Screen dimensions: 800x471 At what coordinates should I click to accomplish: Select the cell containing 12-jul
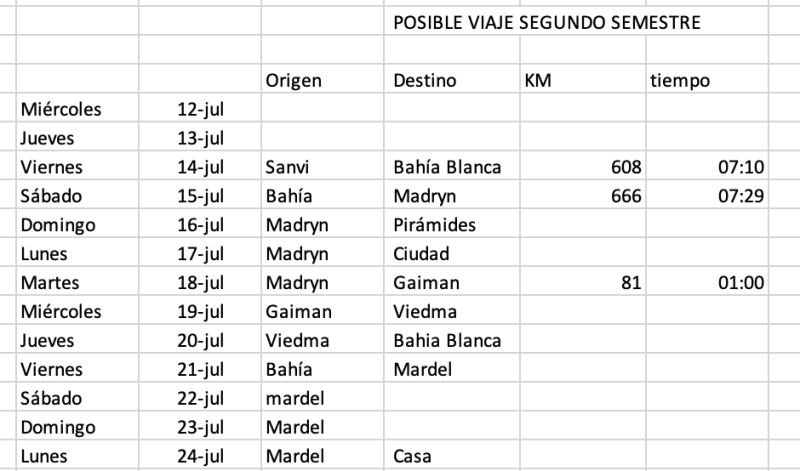coord(200,109)
